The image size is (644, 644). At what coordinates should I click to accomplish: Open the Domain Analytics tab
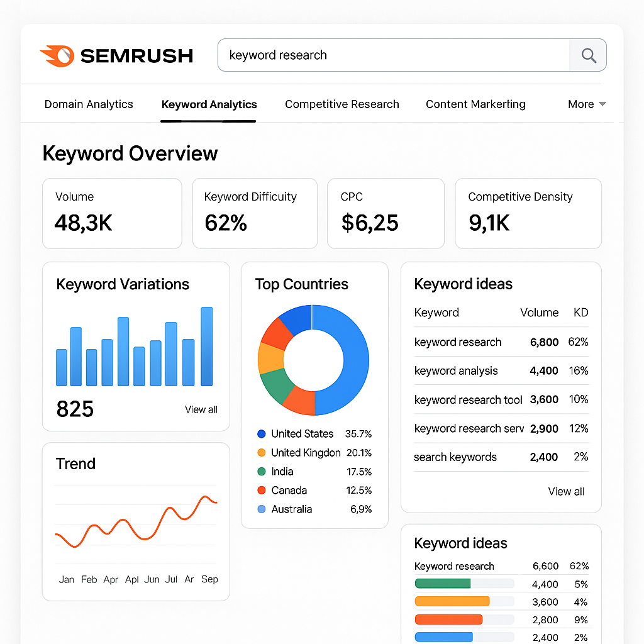point(89,104)
